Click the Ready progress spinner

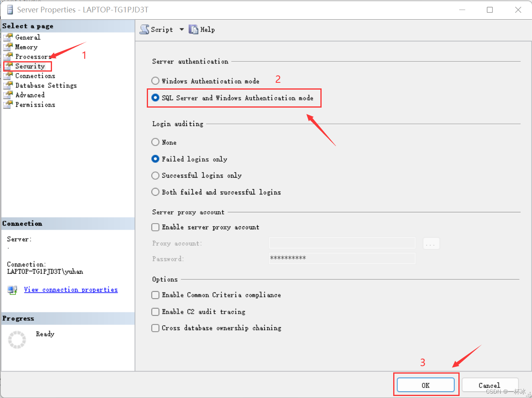coord(17,340)
